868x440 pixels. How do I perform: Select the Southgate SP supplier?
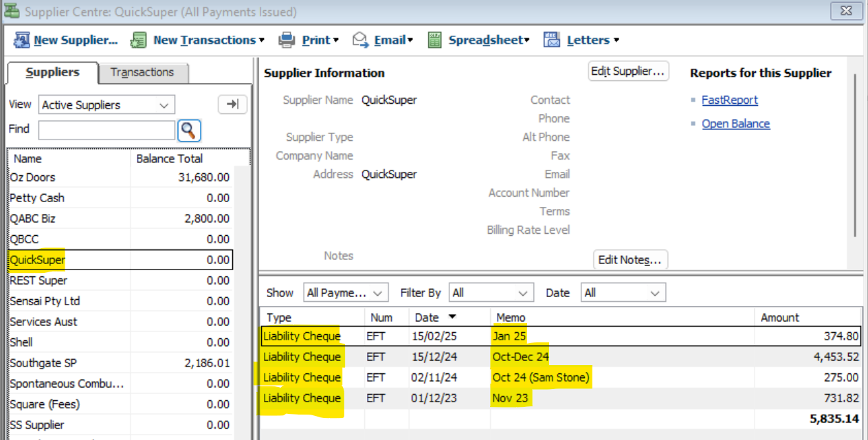pyautogui.click(x=120, y=363)
